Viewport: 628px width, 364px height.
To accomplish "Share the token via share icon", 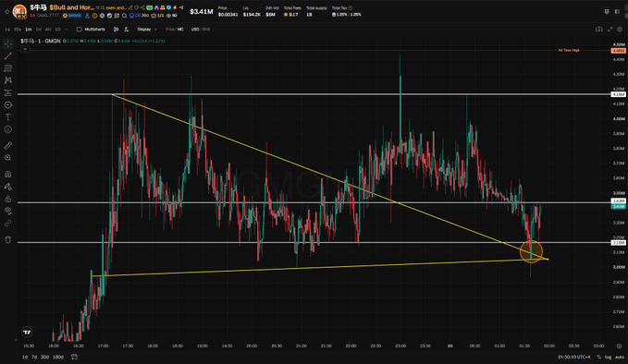I will (142, 7).
